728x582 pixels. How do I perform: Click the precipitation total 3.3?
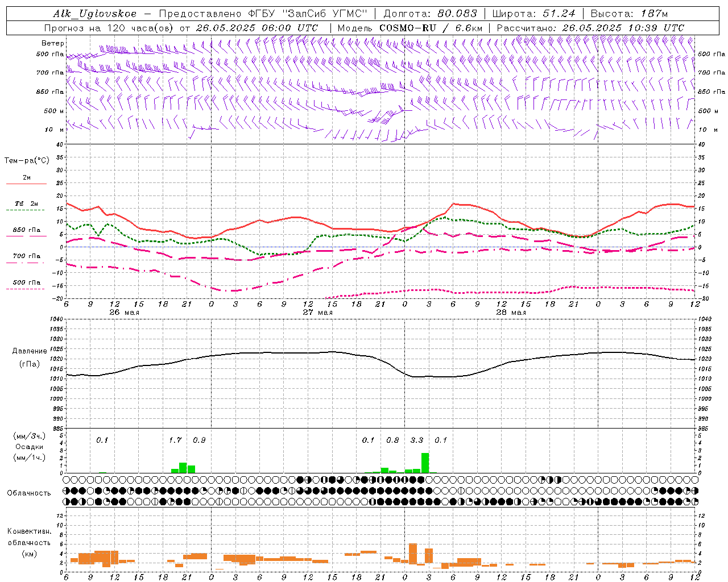pyautogui.click(x=417, y=440)
